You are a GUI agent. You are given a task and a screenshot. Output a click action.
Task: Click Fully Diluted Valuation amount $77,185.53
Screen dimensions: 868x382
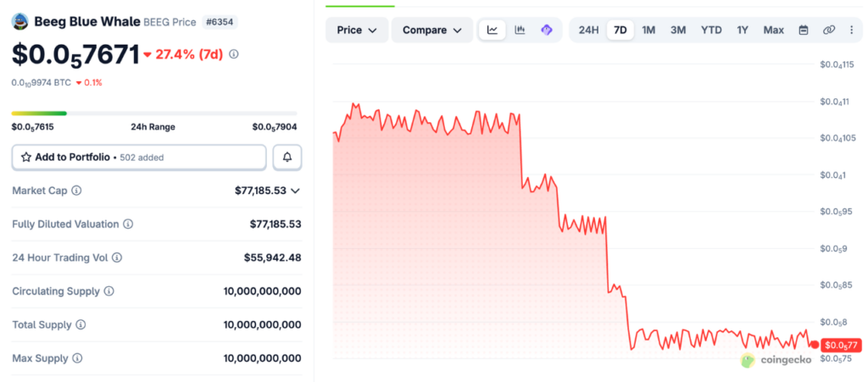(275, 224)
